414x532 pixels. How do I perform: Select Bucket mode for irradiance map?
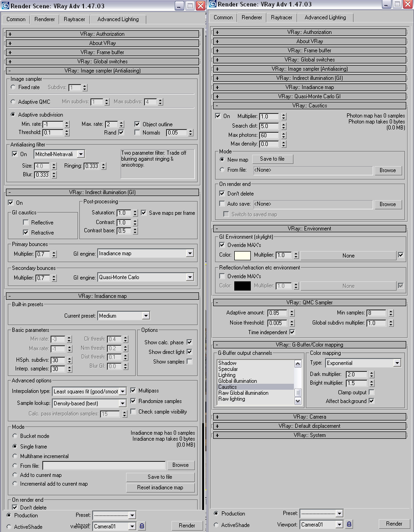coord(15,436)
